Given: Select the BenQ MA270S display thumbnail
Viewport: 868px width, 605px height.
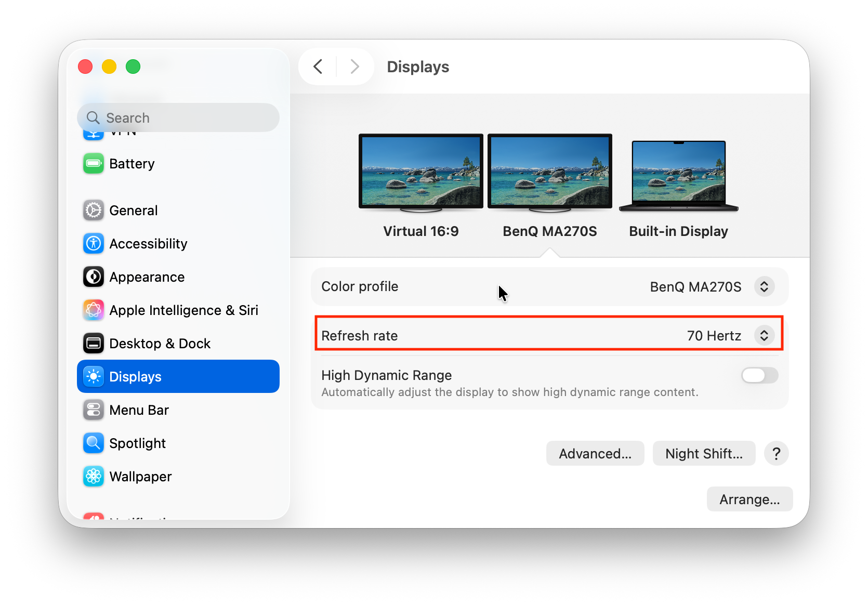Looking at the screenshot, I should pyautogui.click(x=550, y=173).
